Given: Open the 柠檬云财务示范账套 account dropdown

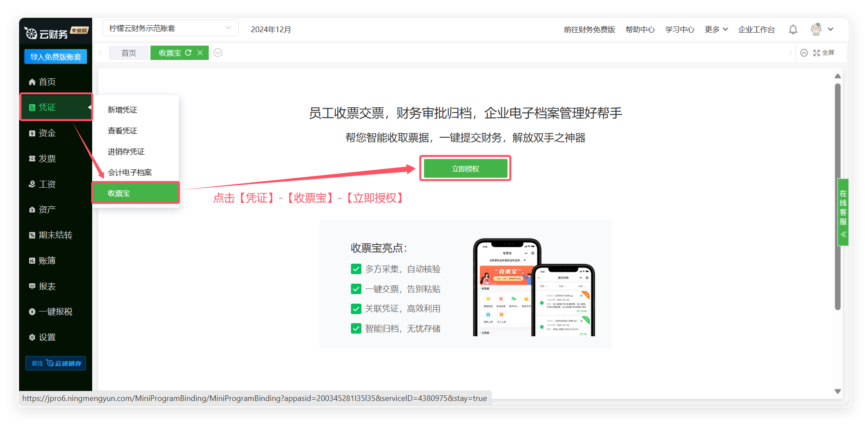Looking at the screenshot, I should pos(170,28).
